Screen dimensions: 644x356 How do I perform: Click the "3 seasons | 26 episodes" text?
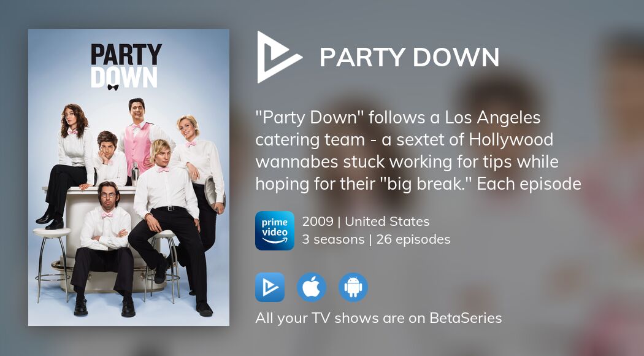[x=376, y=239]
